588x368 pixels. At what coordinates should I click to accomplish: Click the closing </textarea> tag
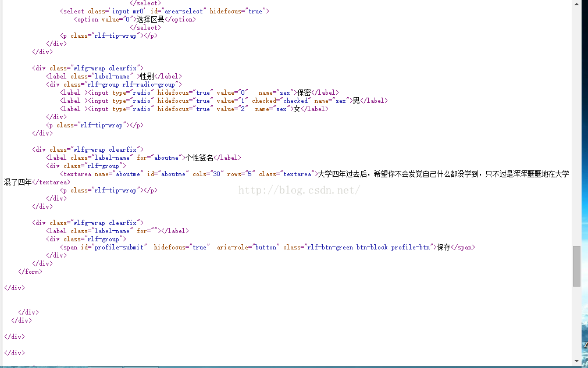tap(51, 183)
